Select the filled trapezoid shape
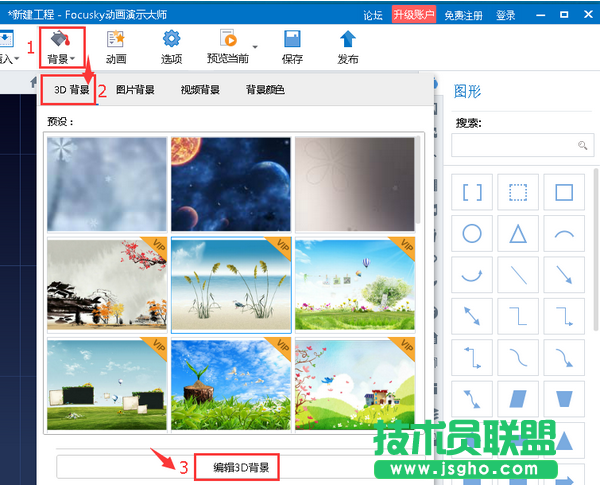Image resolution: width=601 pixels, height=485 pixels. click(564, 399)
